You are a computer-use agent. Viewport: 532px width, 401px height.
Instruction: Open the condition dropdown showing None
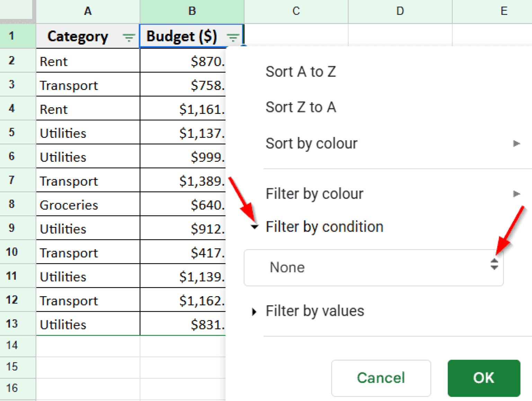(373, 267)
